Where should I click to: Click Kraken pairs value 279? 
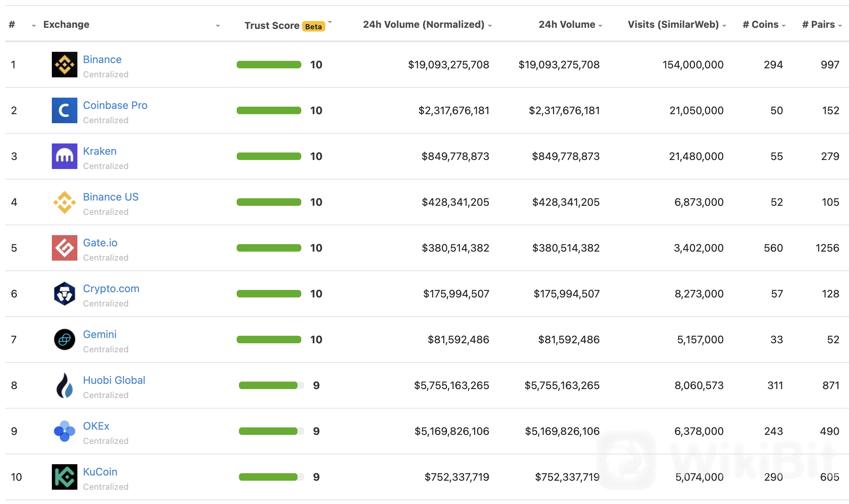[x=830, y=156]
